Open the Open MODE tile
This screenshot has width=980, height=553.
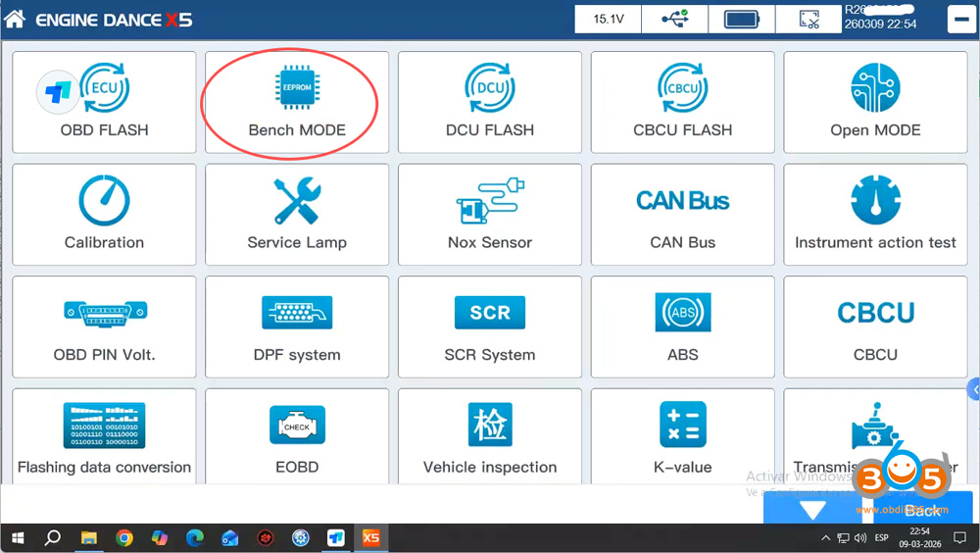[875, 103]
